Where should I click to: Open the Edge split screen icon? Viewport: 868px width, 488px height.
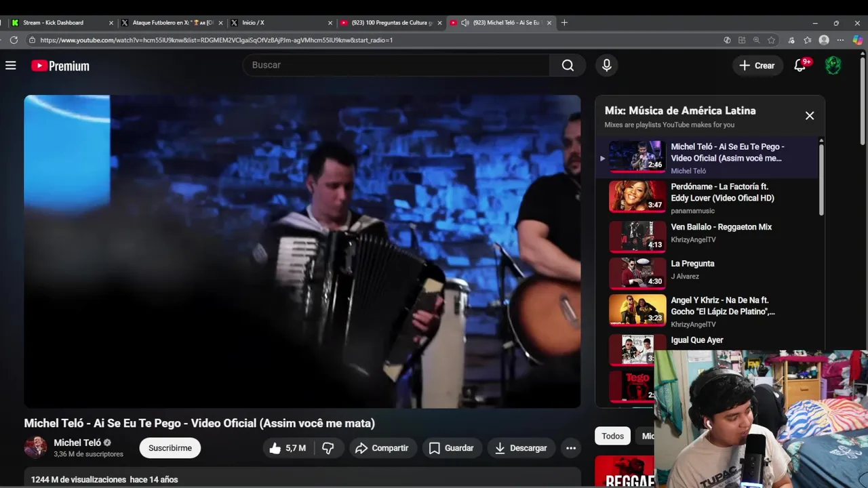click(742, 40)
